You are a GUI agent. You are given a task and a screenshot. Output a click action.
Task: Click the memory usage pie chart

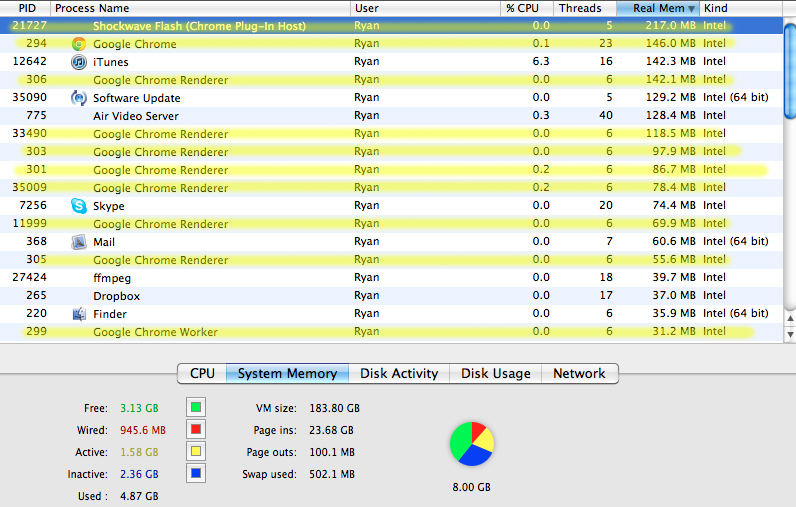[x=472, y=444]
